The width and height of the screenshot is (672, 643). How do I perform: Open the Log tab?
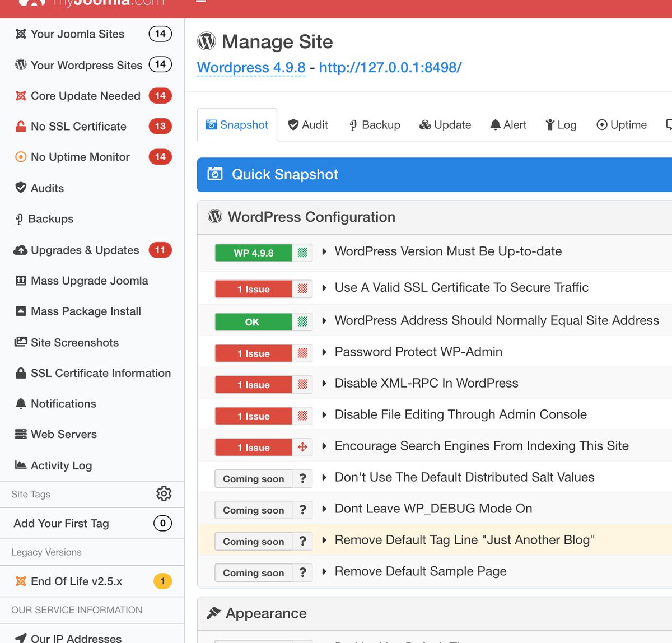[561, 124]
